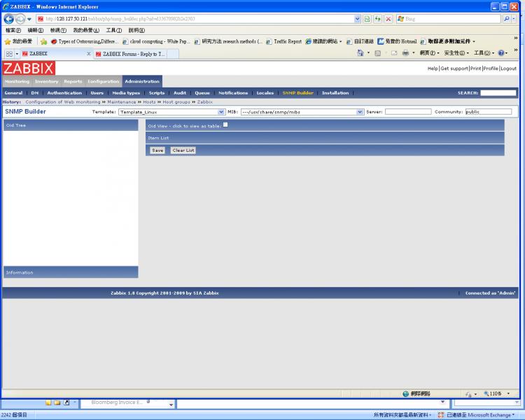Click the search magnifier icon

click(x=507, y=19)
